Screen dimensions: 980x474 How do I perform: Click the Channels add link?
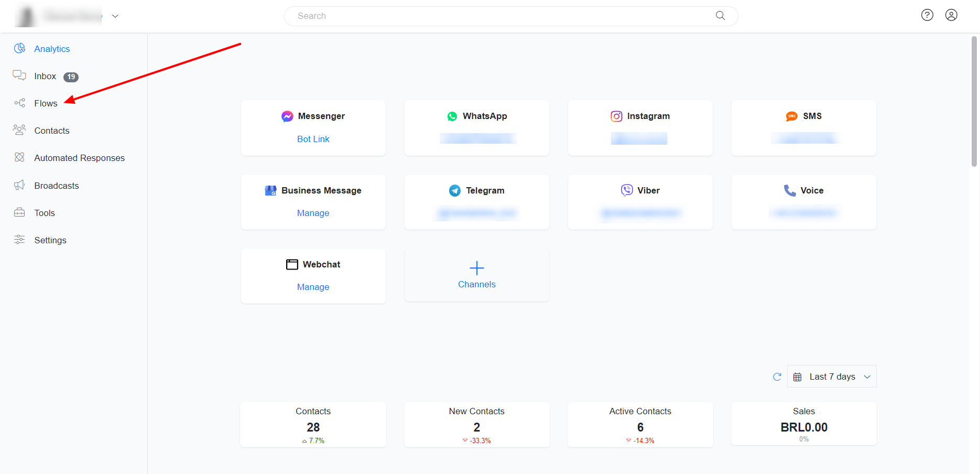477,284
